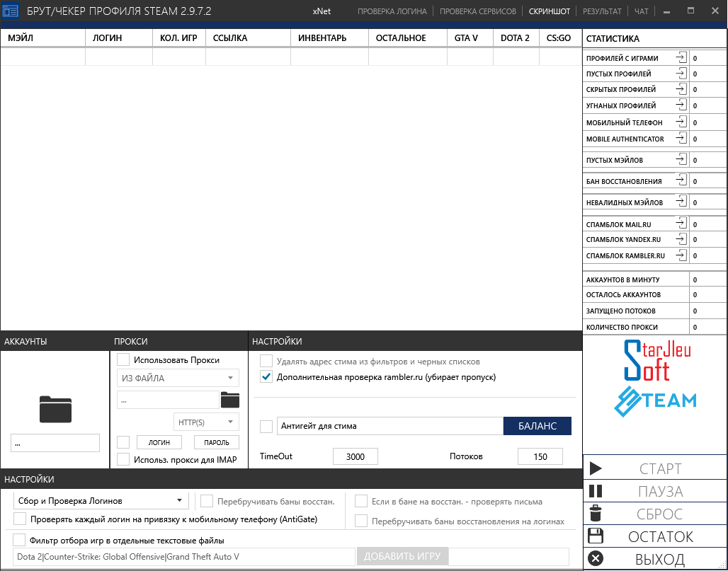Switch to ПРОВЕРКА СЕРВИСОВ tab
728x571 pixels.
click(478, 11)
